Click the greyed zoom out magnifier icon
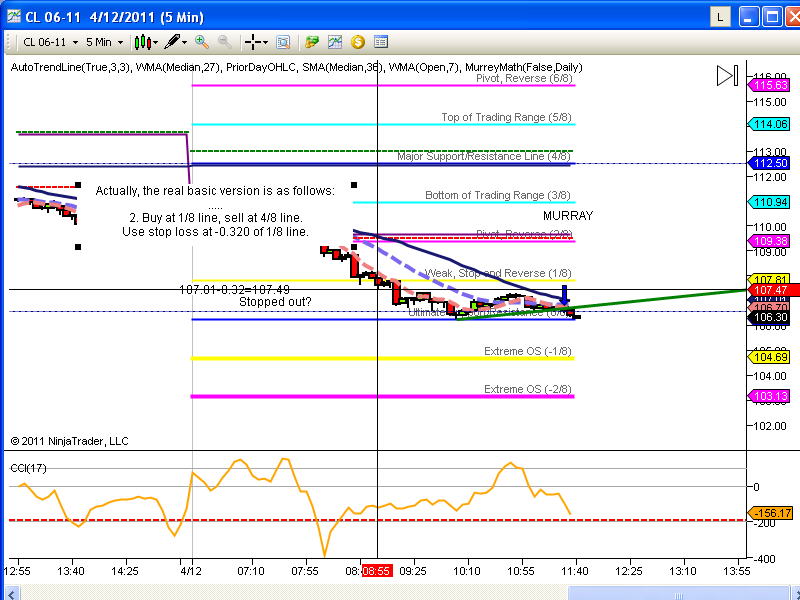Viewport: 800px width, 600px height. (x=224, y=42)
